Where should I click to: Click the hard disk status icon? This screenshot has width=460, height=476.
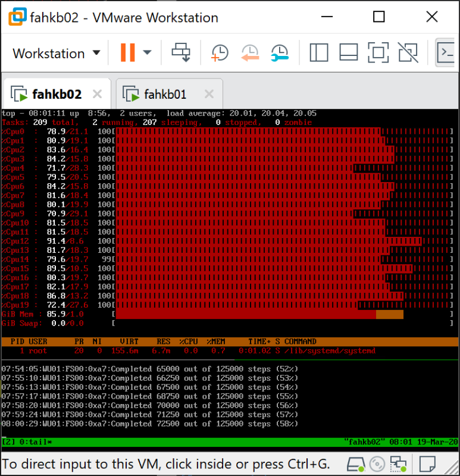click(355, 465)
